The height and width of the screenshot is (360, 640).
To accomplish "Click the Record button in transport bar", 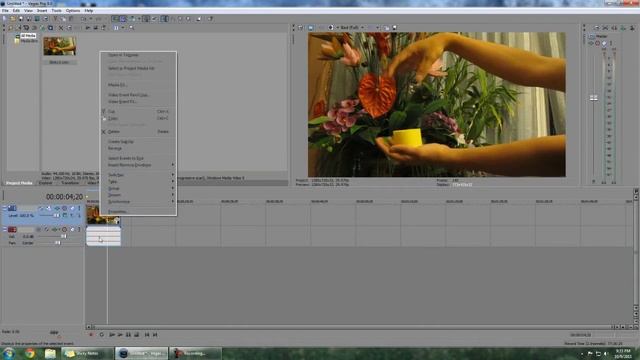I will coord(91,335).
